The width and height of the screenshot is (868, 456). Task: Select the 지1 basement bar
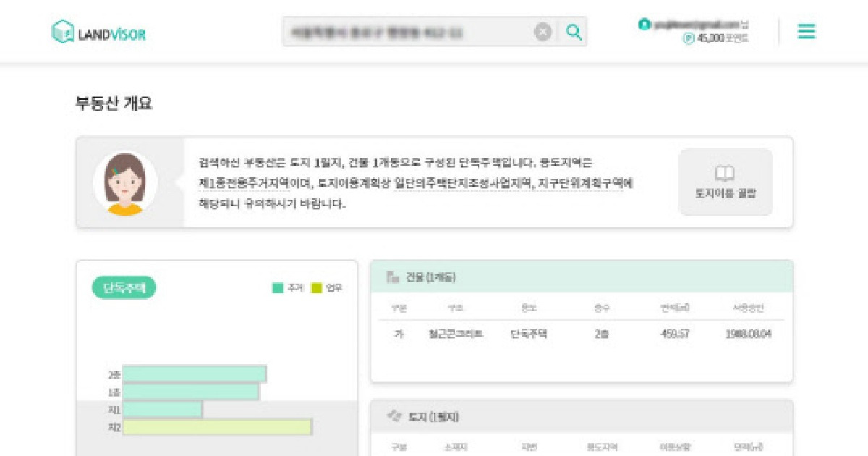coord(163,409)
